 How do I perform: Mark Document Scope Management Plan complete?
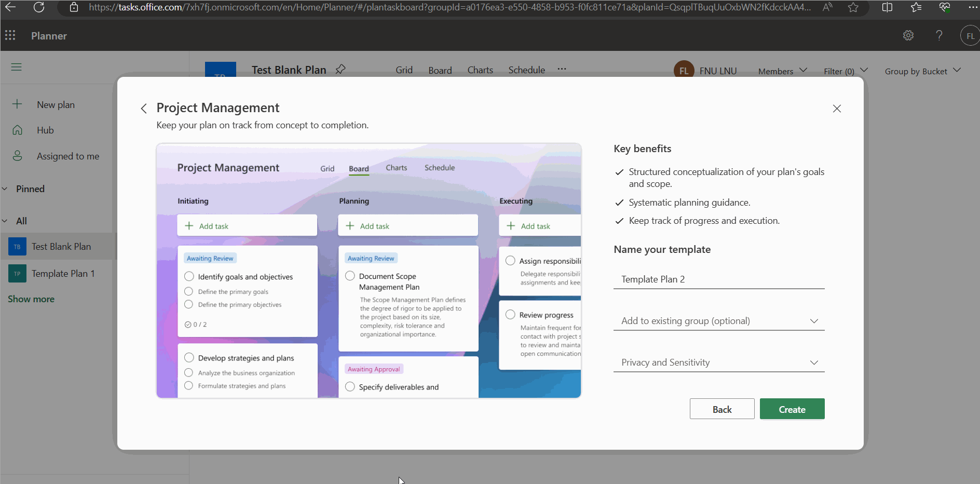[x=350, y=276]
